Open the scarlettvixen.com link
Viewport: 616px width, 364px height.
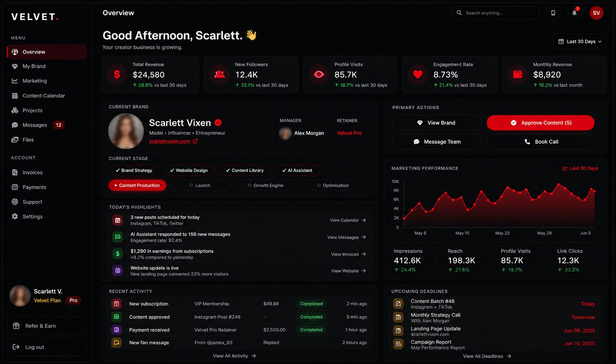tap(170, 141)
